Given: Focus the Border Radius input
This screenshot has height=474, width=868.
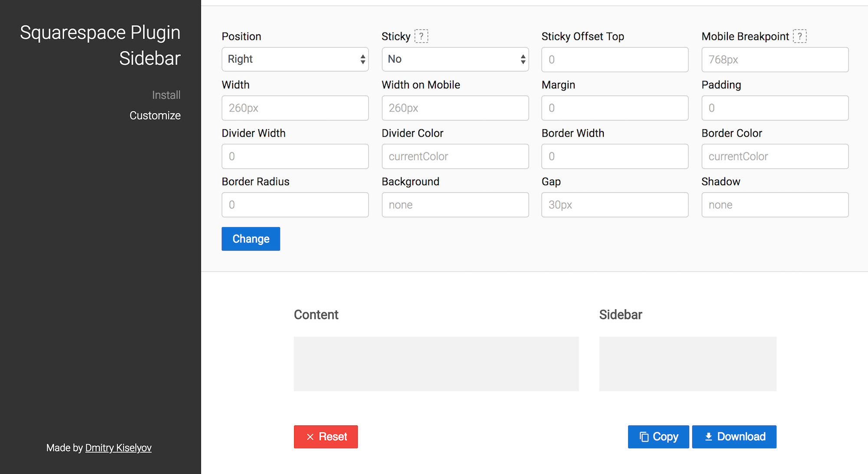Looking at the screenshot, I should coord(295,205).
